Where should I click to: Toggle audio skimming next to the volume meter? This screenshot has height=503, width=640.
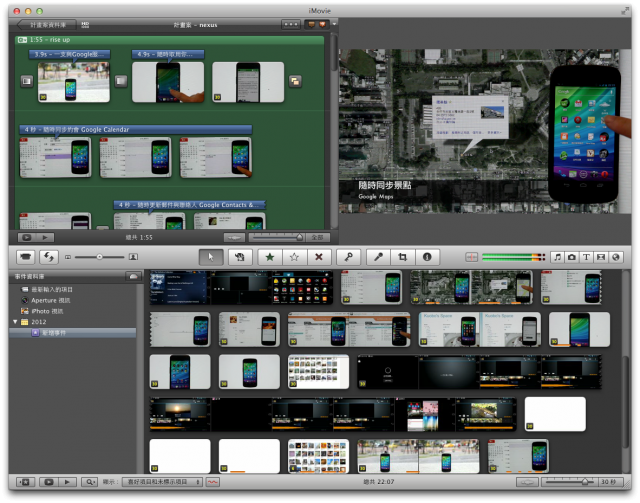(x=471, y=257)
